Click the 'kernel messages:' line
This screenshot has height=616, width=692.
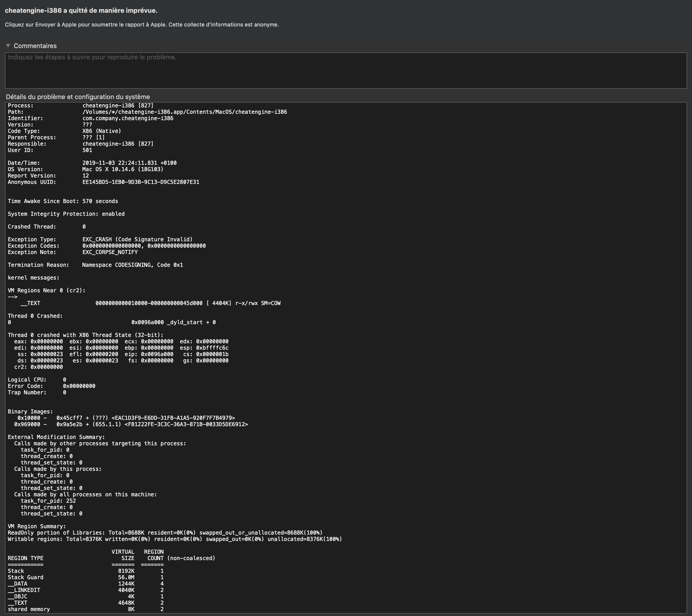(34, 278)
